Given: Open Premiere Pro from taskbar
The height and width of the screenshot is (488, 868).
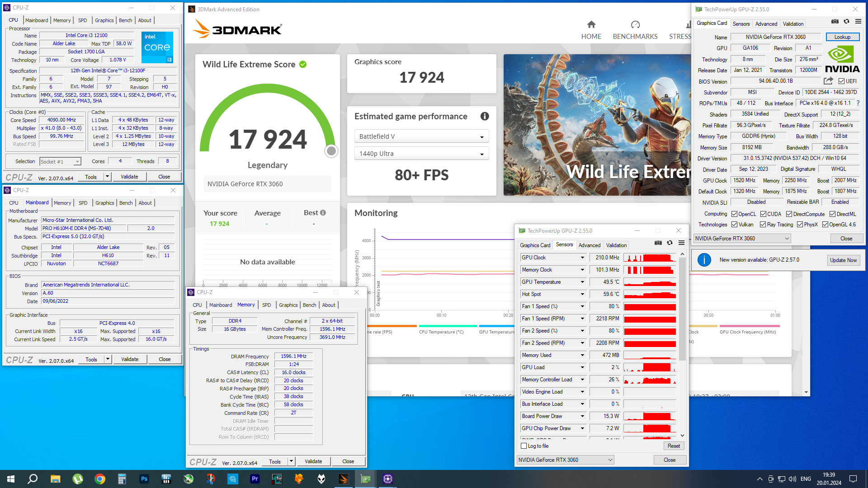Looking at the screenshot, I should point(255,479).
